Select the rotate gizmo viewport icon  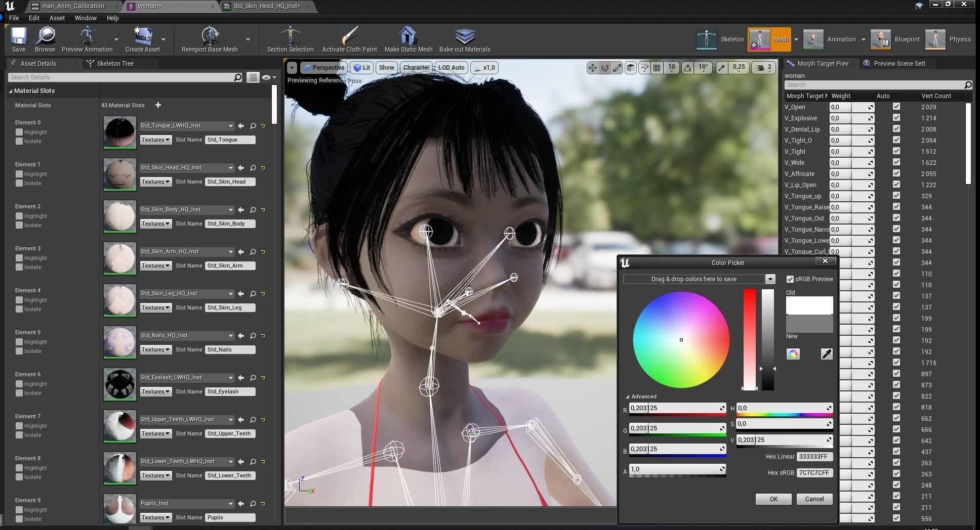click(604, 68)
